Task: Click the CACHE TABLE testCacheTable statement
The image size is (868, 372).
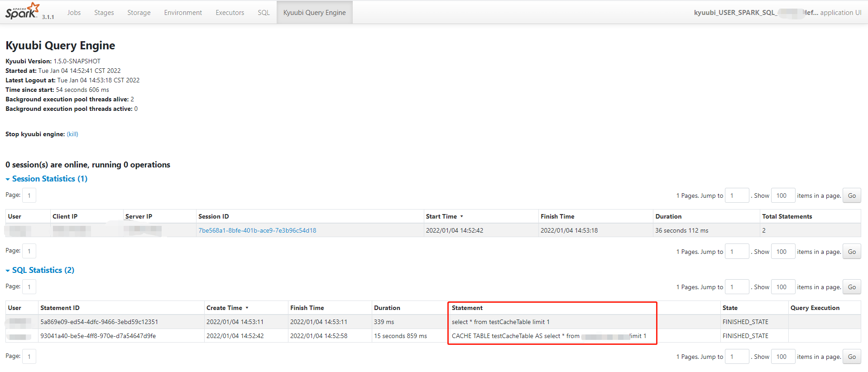Action: point(549,336)
